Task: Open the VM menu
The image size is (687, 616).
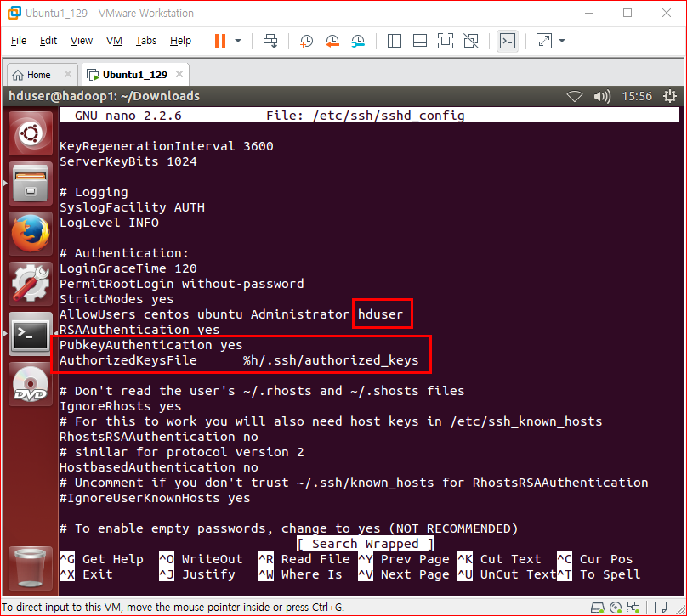Action: pyautogui.click(x=114, y=41)
